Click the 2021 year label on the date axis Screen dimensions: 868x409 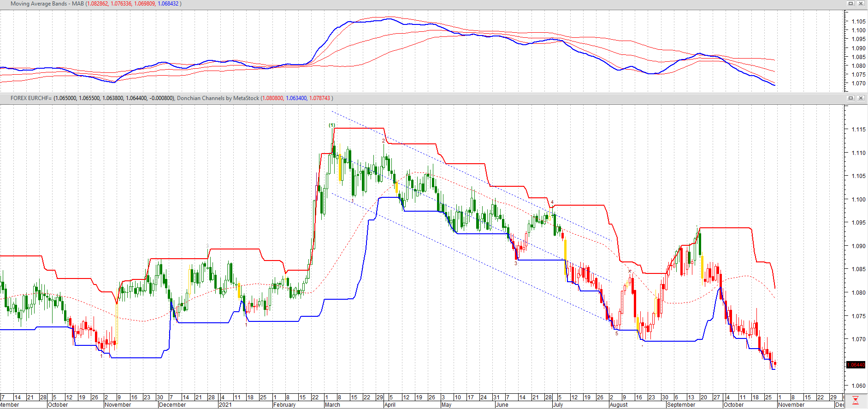click(x=225, y=405)
